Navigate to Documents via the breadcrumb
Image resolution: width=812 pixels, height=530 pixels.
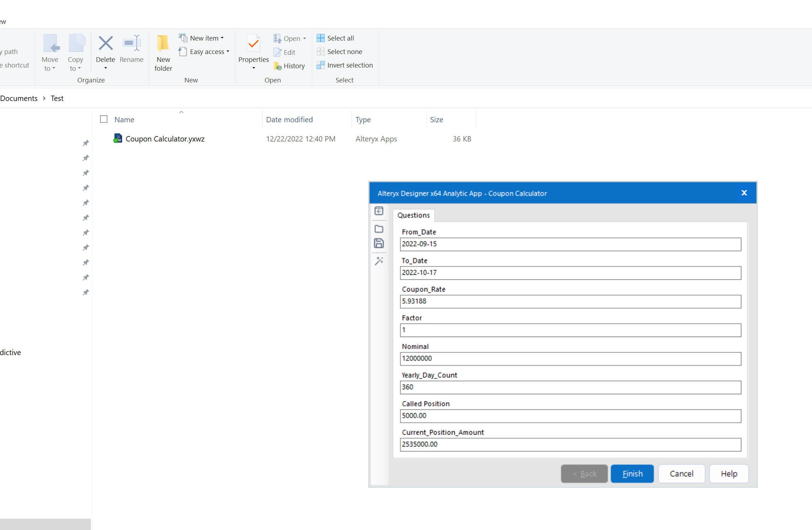point(18,98)
